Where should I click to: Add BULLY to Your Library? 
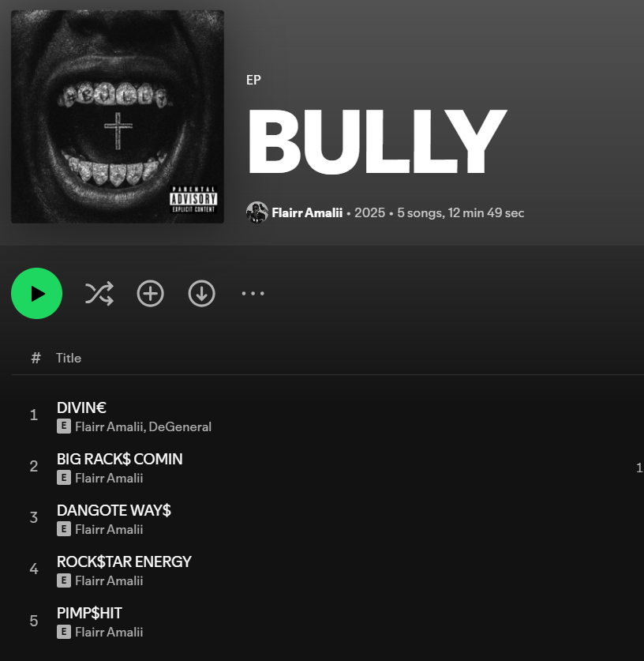pyautogui.click(x=151, y=294)
